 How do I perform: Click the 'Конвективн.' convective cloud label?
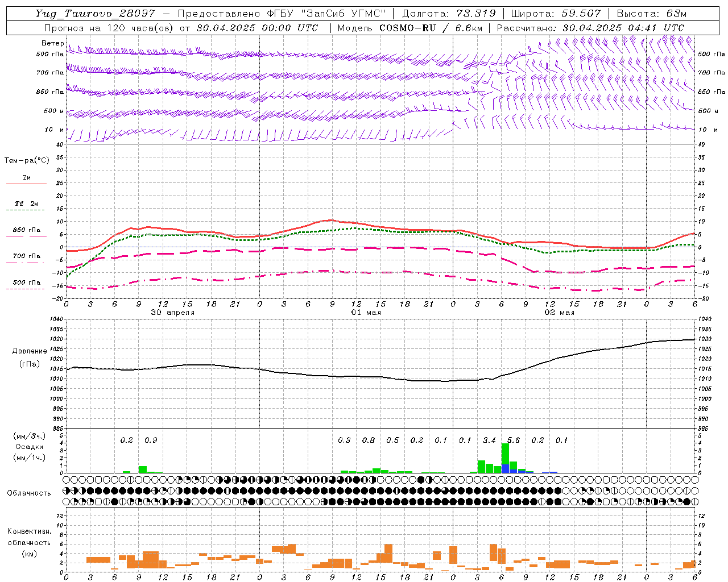(x=29, y=531)
